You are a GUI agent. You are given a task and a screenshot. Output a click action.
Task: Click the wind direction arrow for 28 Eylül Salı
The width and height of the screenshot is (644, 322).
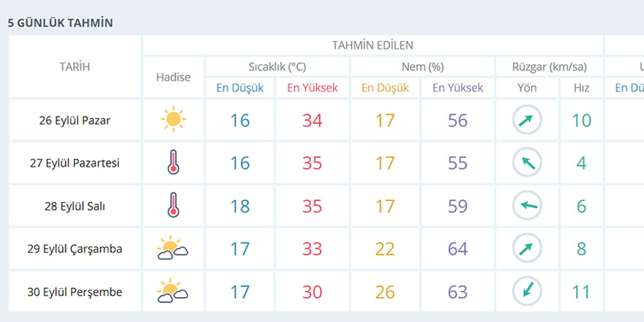pos(527,206)
